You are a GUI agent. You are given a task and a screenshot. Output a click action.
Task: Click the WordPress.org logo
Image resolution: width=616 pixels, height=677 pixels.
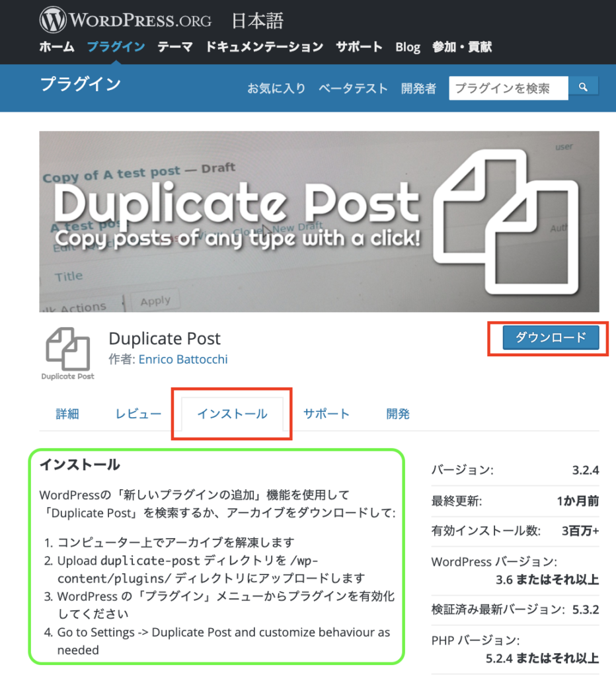[126, 20]
